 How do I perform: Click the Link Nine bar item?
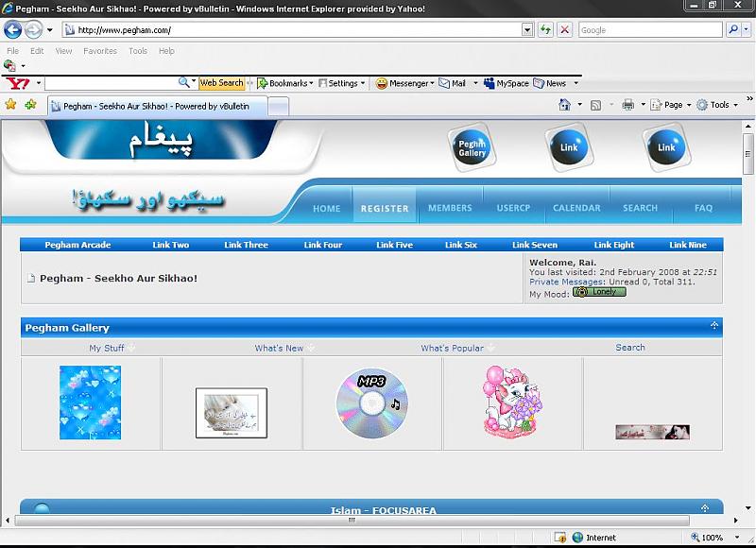coord(688,245)
